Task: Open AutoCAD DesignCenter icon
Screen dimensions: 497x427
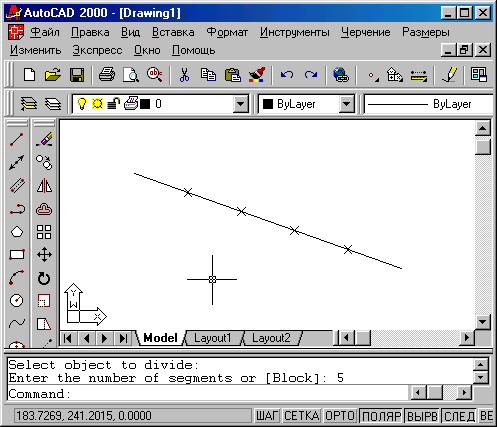Action: point(479,75)
